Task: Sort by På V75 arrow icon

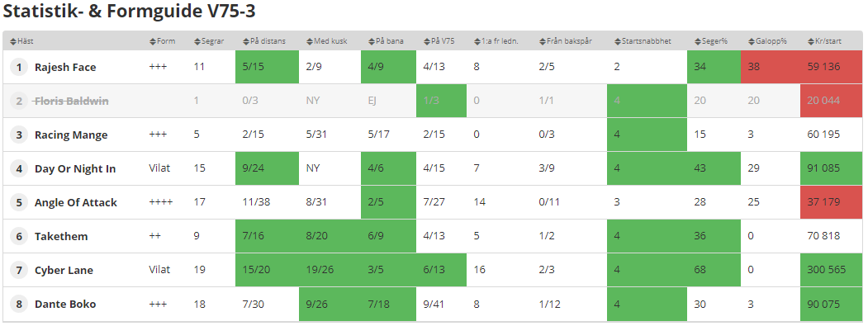Action: [427, 41]
